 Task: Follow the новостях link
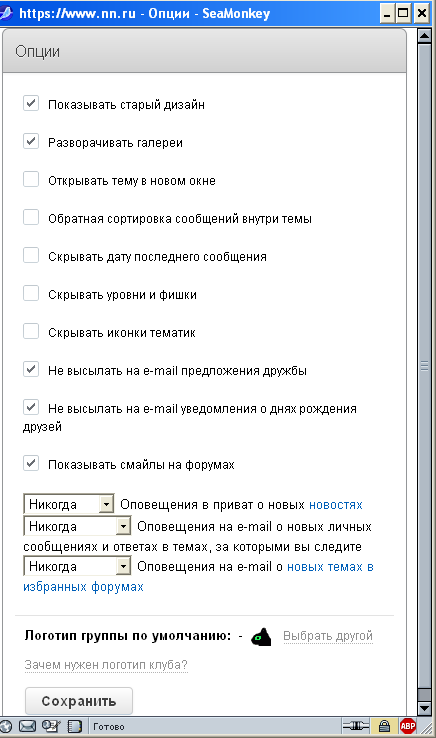tap(336, 505)
